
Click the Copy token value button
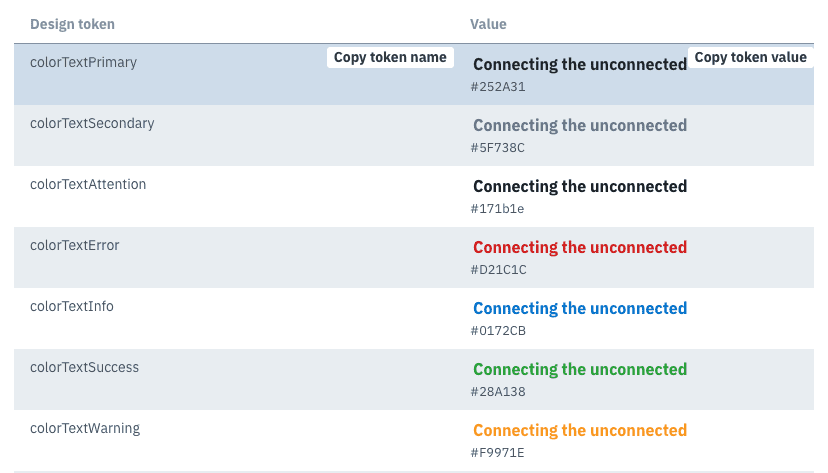point(750,58)
